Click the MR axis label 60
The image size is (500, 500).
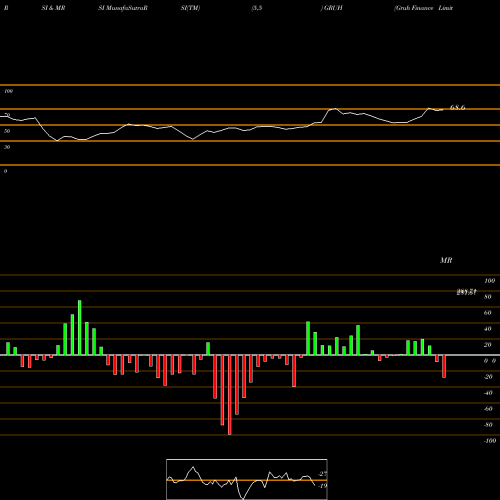click(488, 313)
